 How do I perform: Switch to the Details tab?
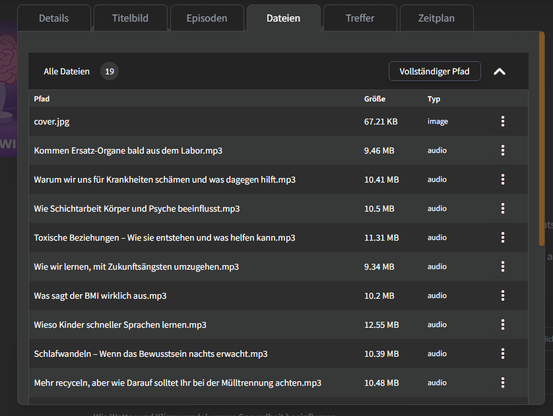(54, 18)
